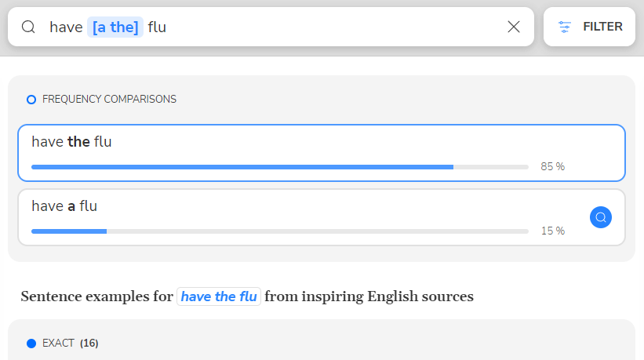Click the 15% frequency bar
The image size is (644, 360).
279,231
